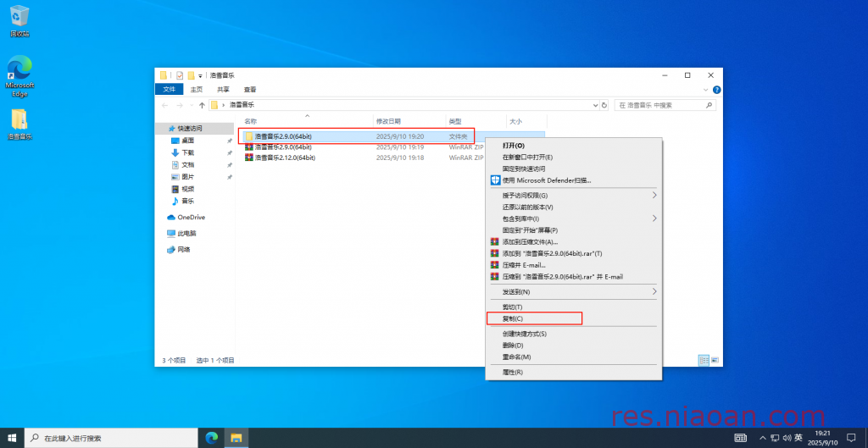868x448 pixels.
Task: Click the 在 洛雪音乐 中搜索 search box
Action: 665,105
